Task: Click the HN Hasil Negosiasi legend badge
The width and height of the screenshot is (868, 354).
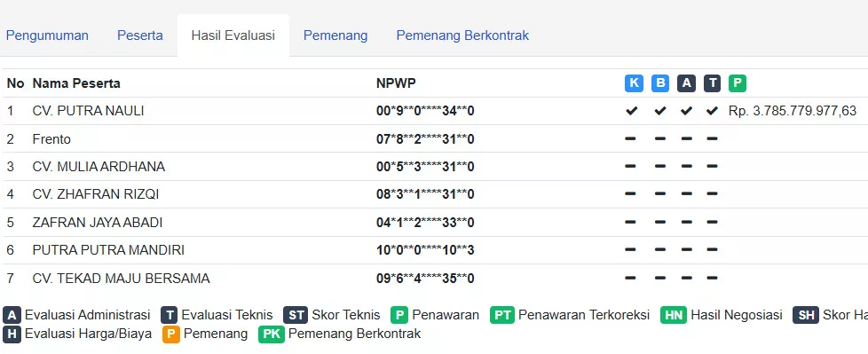Action: pos(674,315)
